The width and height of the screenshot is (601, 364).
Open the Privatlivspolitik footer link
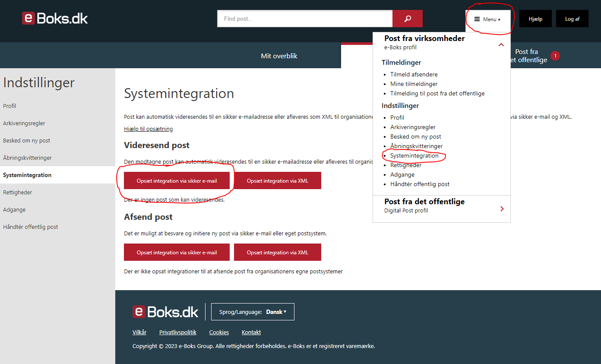coord(178,332)
